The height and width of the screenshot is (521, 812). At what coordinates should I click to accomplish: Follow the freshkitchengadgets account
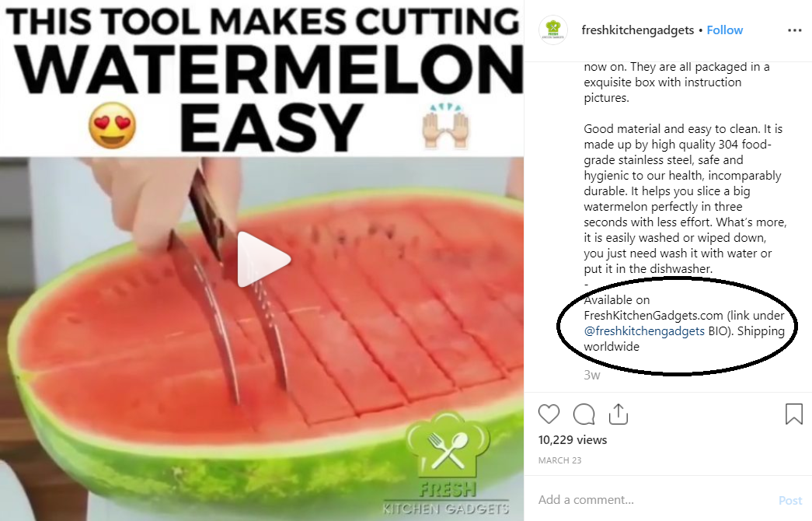pos(724,30)
